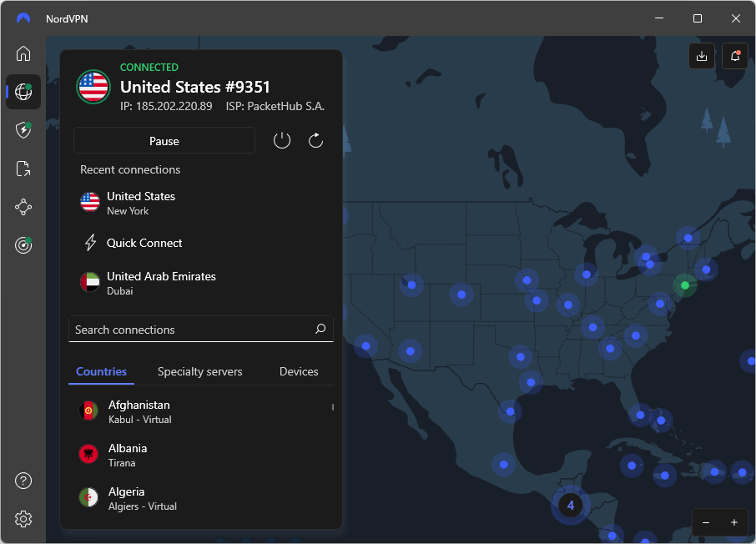
Task: Open Threat Protection shield icon
Action: pyautogui.click(x=23, y=130)
